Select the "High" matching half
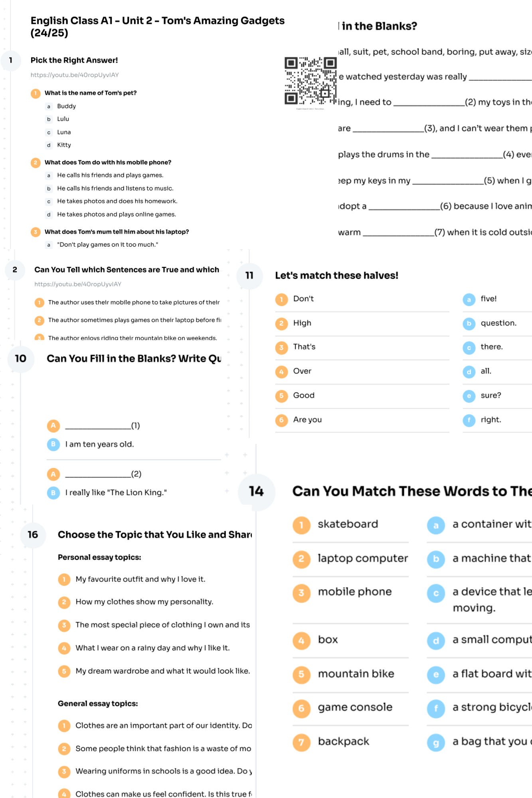This screenshot has height=798, width=532. tap(302, 323)
